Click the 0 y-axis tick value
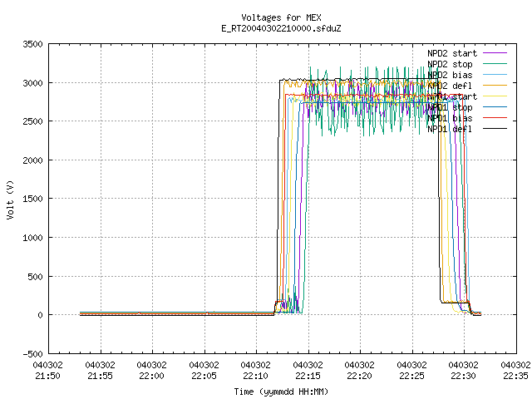532x399 pixels. (x=41, y=315)
